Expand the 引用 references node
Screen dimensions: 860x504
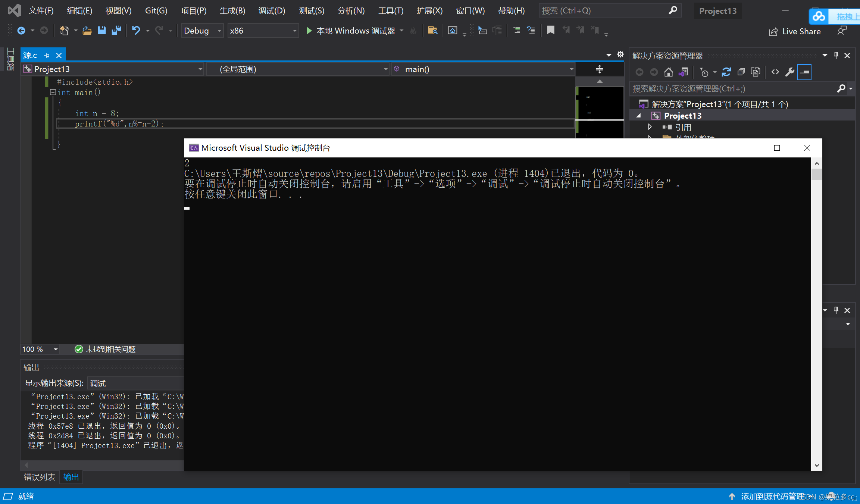click(650, 127)
